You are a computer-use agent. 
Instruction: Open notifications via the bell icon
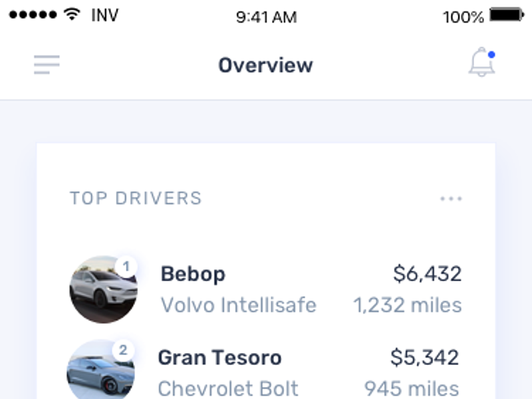click(481, 61)
